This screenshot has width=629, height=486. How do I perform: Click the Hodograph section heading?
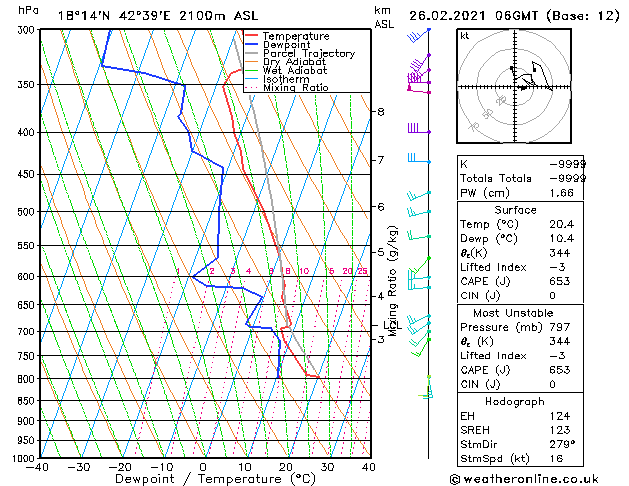pos(515,402)
